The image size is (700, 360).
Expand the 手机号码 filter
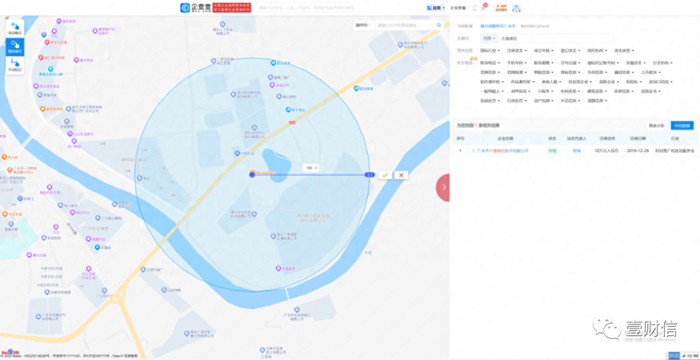click(517, 63)
